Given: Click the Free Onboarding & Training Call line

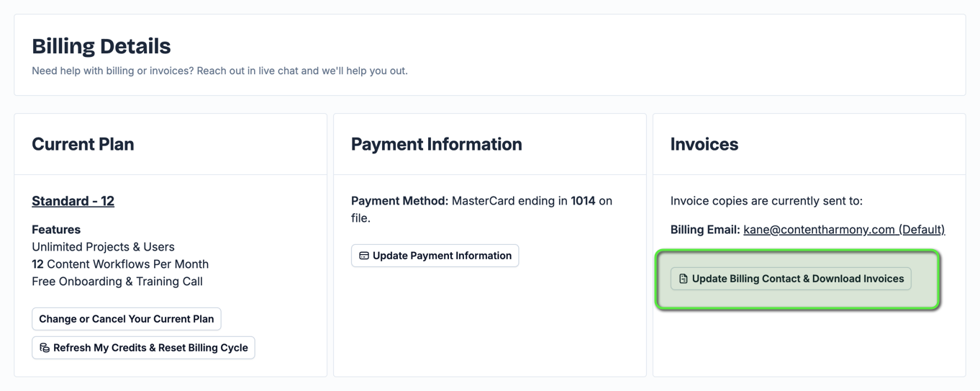Looking at the screenshot, I should click(x=117, y=282).
